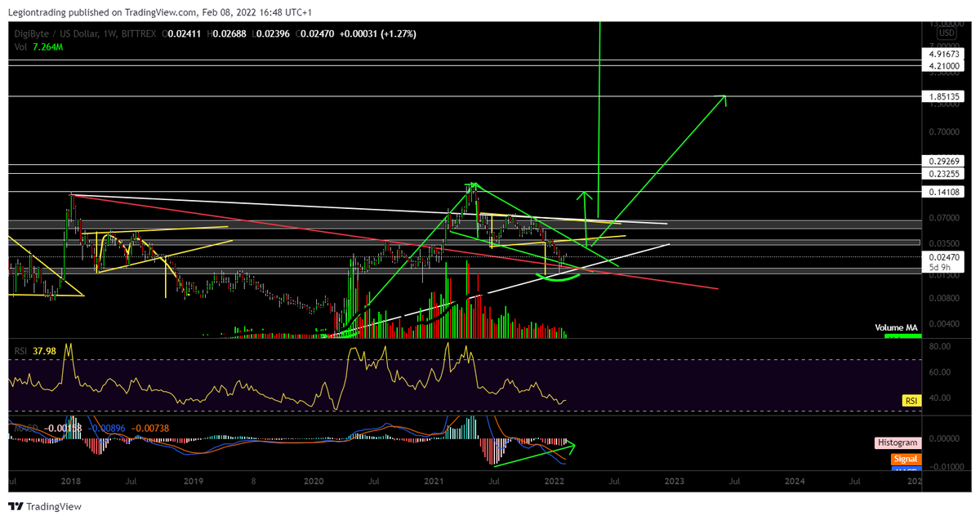Click the 5d 9h bar countdown label
980x520 pixels.
[941, 266]
